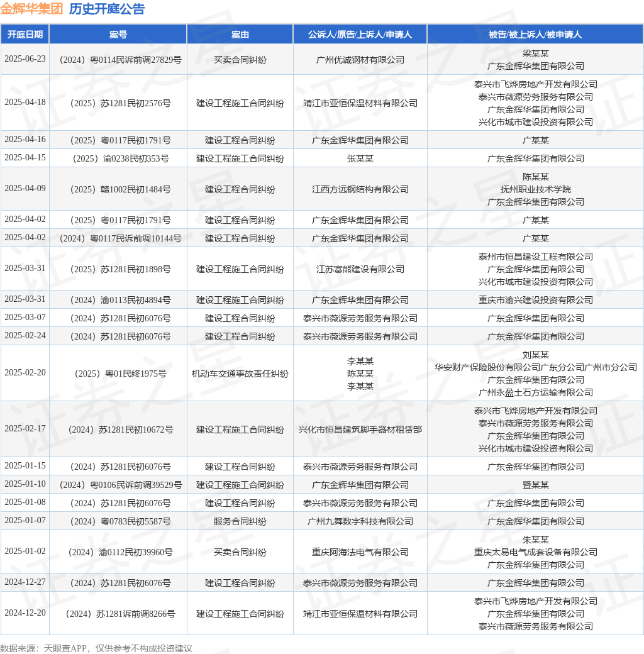Click case number 粤0117民诉前调10144号

pos(120,238)
